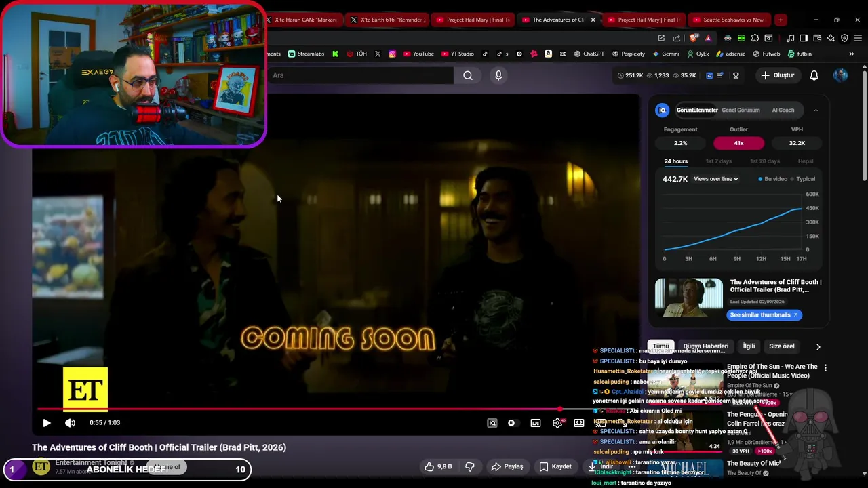Click the İndir download button
Screen dimensions: 868x488
(600, 466)
